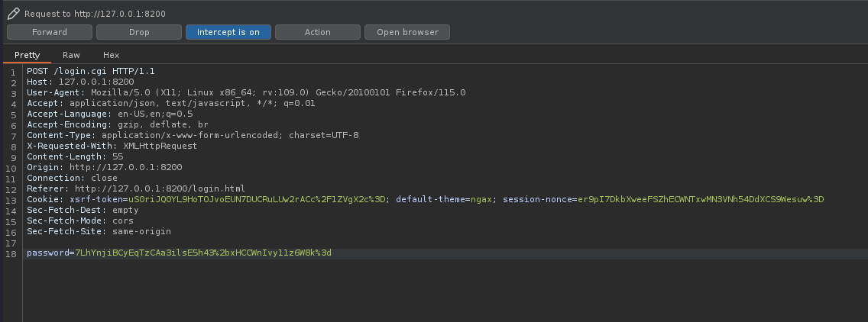The width and height of the screenshot is (868, 322).
Task: Open the Action menu
Action: point(318,32)
